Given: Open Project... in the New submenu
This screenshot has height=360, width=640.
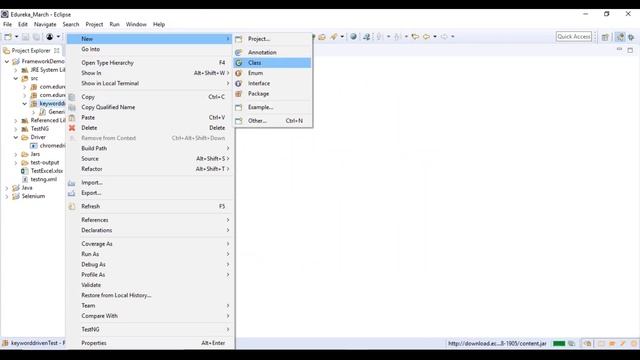Looking at the screenshot, I should (272, 39).
